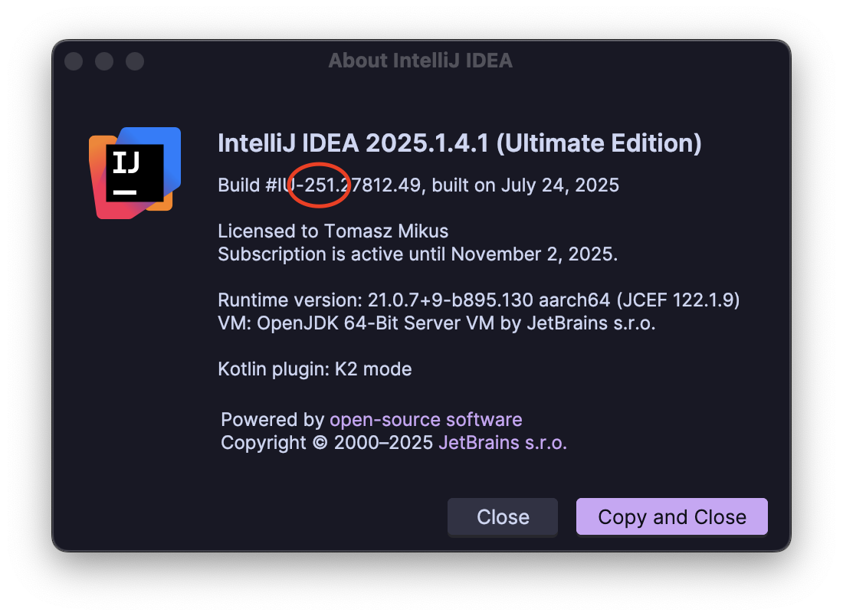Select the red circled build number 251
Screen dimensions: 843x616
tap(320, 185)
